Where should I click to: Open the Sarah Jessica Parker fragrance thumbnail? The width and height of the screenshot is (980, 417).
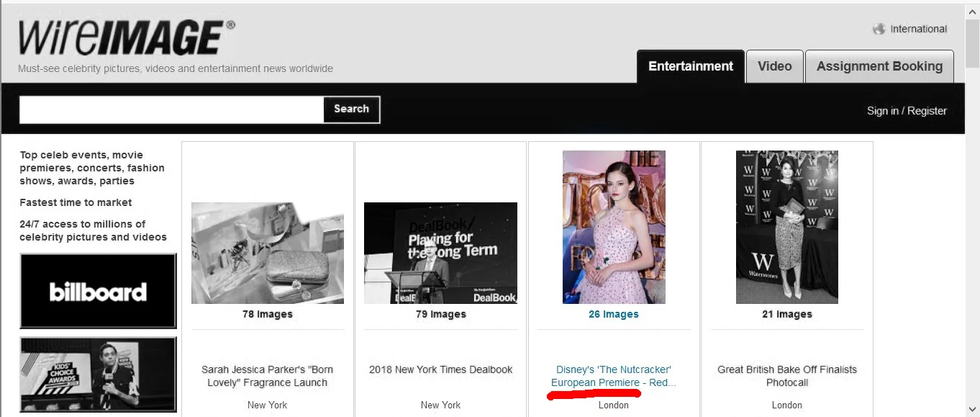pos(268,253)
